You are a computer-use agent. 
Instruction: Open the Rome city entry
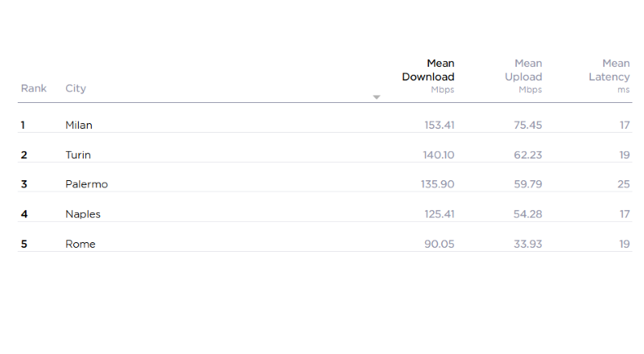(80, 244)
